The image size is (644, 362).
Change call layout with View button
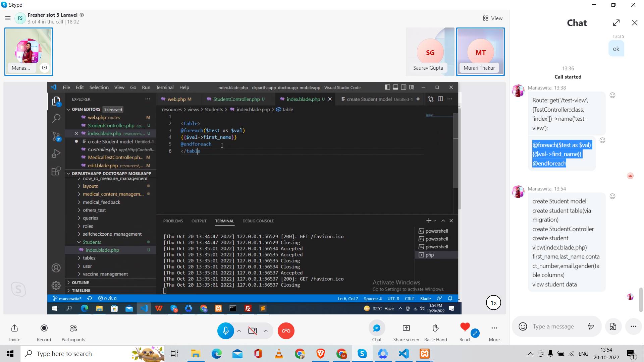click(x=492, y=18)
